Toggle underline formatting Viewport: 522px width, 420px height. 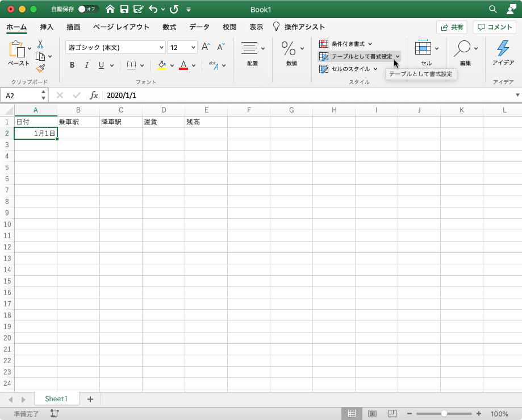pyautogui.click(x=101, y=65)
